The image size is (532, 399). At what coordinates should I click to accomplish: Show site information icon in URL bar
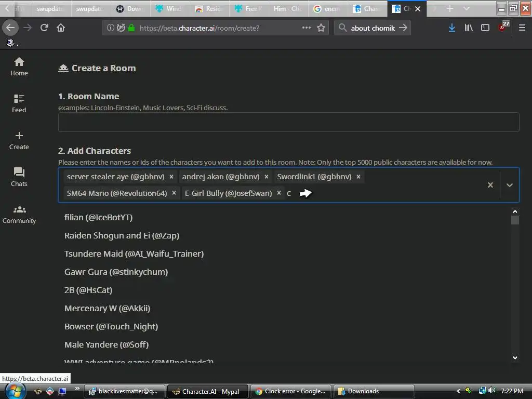[110, 28]
